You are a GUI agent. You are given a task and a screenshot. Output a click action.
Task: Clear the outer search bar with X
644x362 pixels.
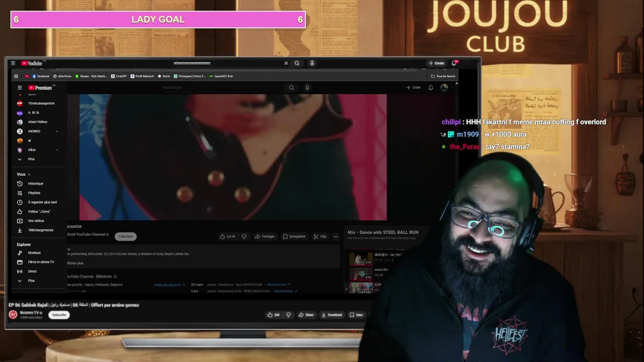[286, 63]
